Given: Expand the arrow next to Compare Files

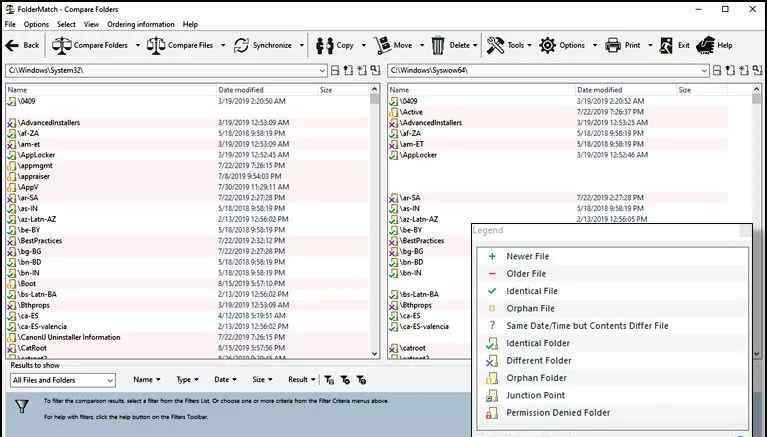Looking at the screenshot, I should click(x=223, y=45).
